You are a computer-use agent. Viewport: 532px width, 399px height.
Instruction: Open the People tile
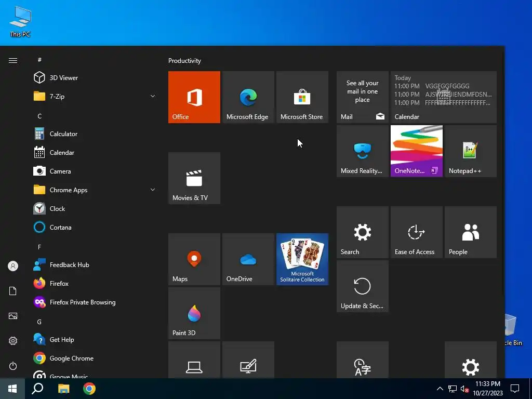[471, 232]
